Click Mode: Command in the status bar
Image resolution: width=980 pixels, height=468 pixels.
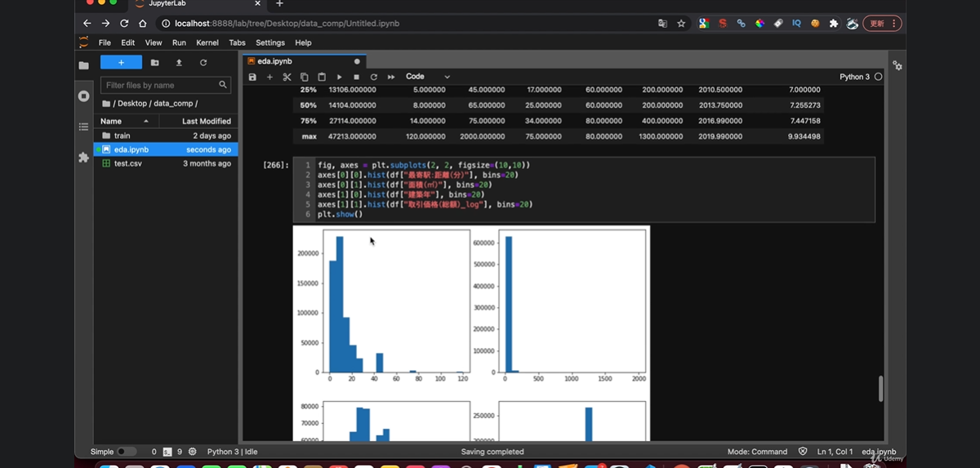point(757,452)
